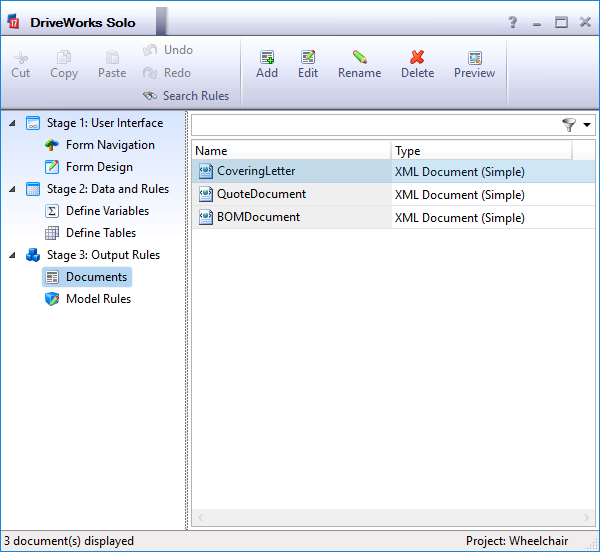Click the Stage 1 User Interface icon
This screenshot has width=600, height=552.
[x=33, y=123]
